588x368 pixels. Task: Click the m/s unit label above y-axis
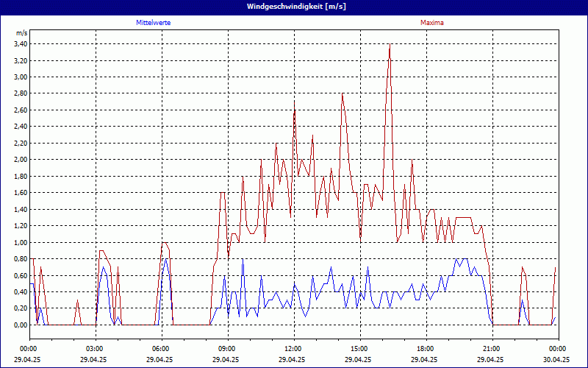coord(22,33)
